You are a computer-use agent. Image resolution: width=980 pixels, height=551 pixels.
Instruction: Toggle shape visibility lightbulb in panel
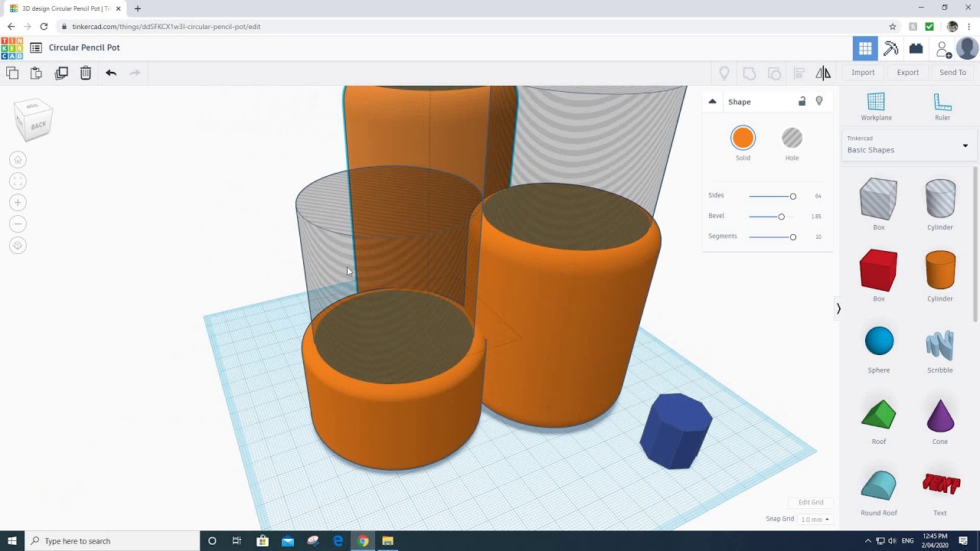coord(819,101)
